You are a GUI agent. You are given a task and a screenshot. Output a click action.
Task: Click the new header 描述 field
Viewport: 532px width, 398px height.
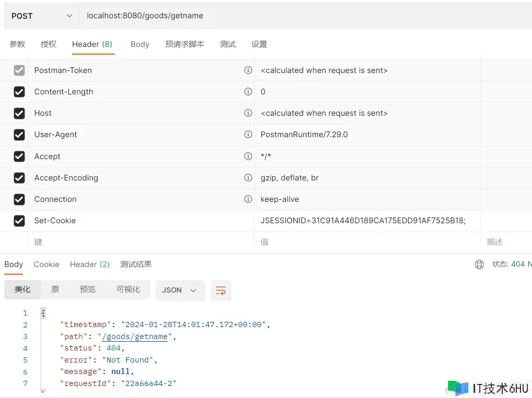(x=506, y=242)
